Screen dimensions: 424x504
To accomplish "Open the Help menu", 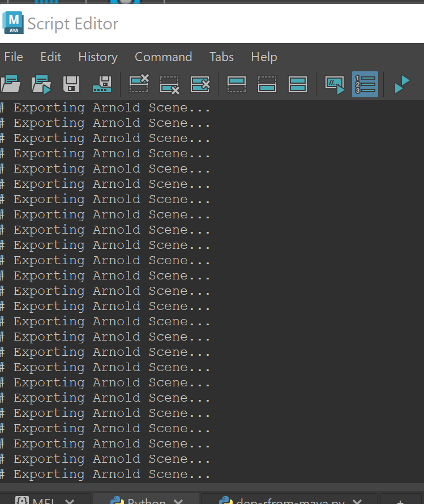I will tap(264, 57).
